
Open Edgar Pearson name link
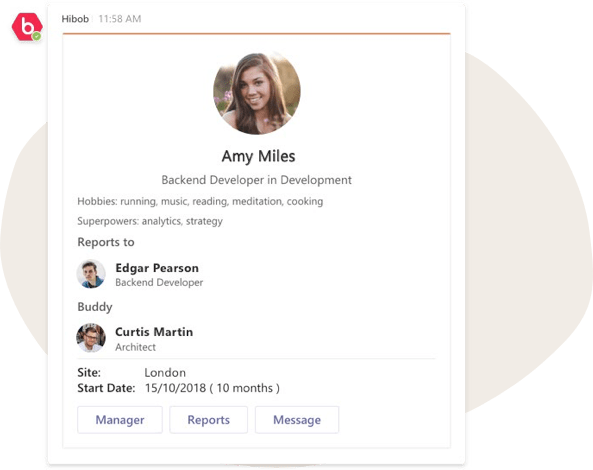click(x=157, y=268)
